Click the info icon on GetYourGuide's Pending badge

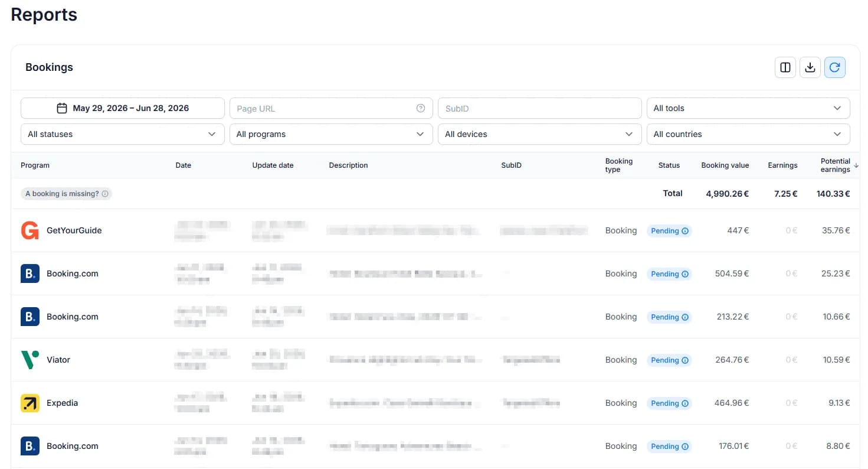pyautogui.click(x=685, y=231)
